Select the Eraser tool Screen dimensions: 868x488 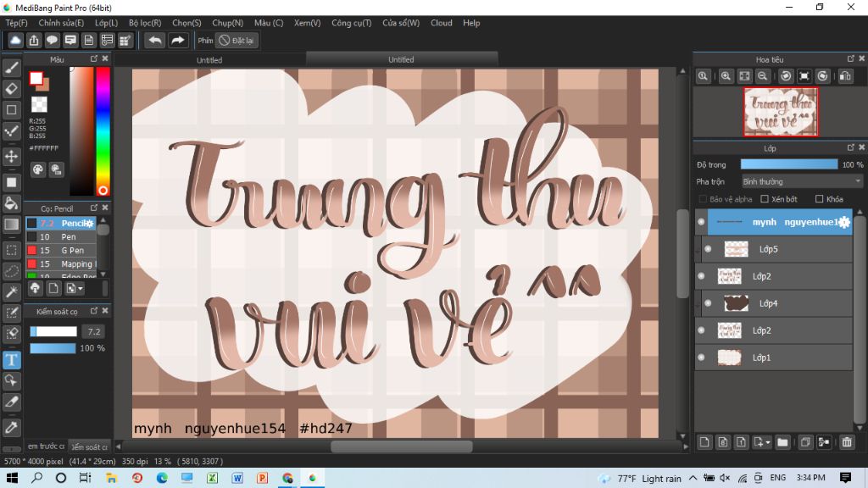click(12, 89)
